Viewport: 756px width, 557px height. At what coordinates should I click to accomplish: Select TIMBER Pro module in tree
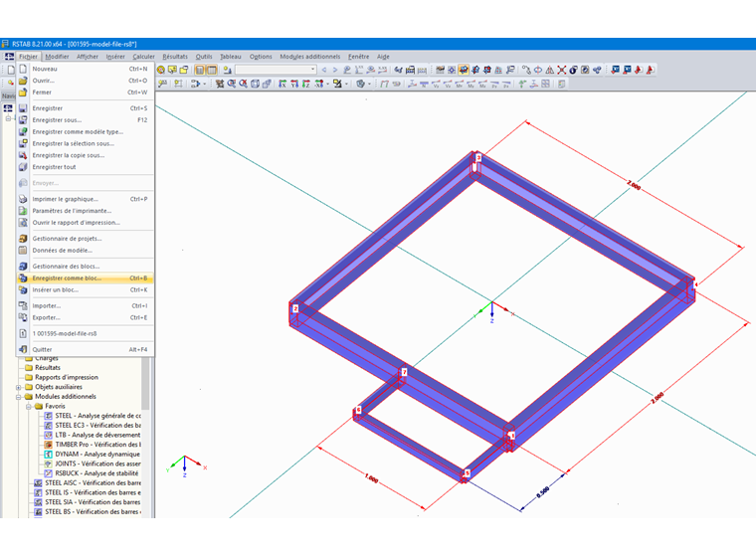pos(98,445)
